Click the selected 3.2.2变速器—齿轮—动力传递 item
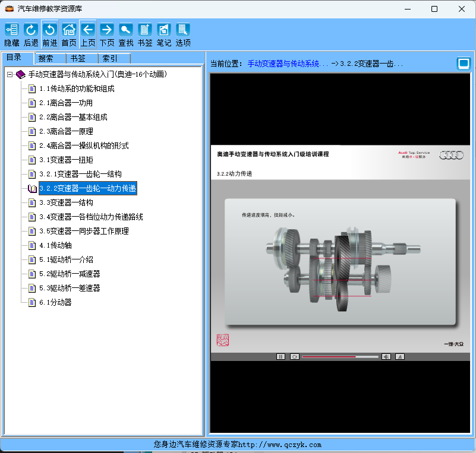The width and height of the screenshot is (476, 453). coord(88,188)
